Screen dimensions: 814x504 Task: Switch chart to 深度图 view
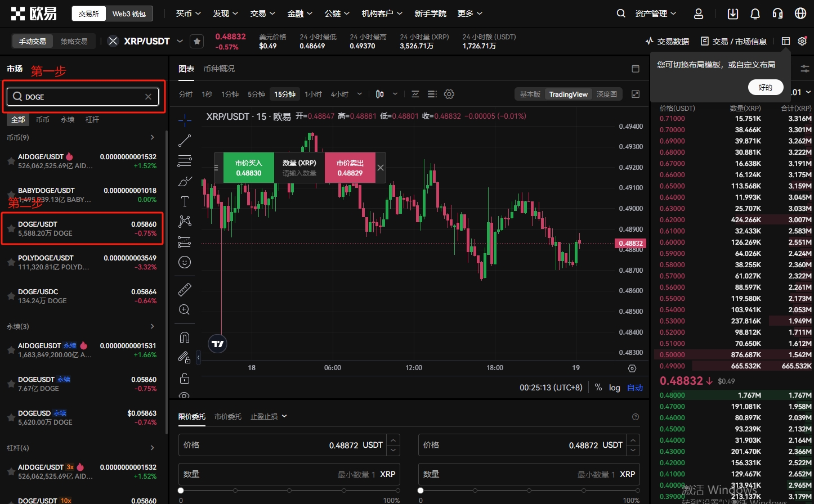pyautogui.click(x=607, y=94)
